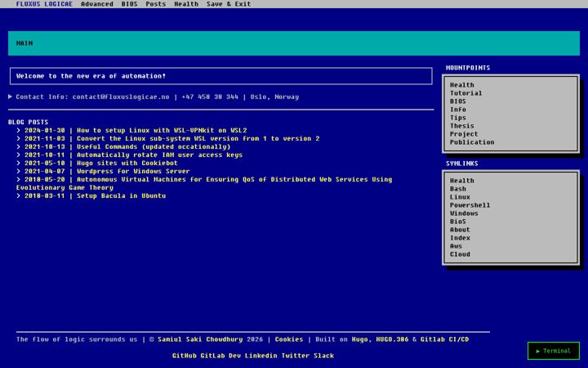Open the Terminal button
The width and height of the screenshot is (588, 368).
[x=554, y=351]
